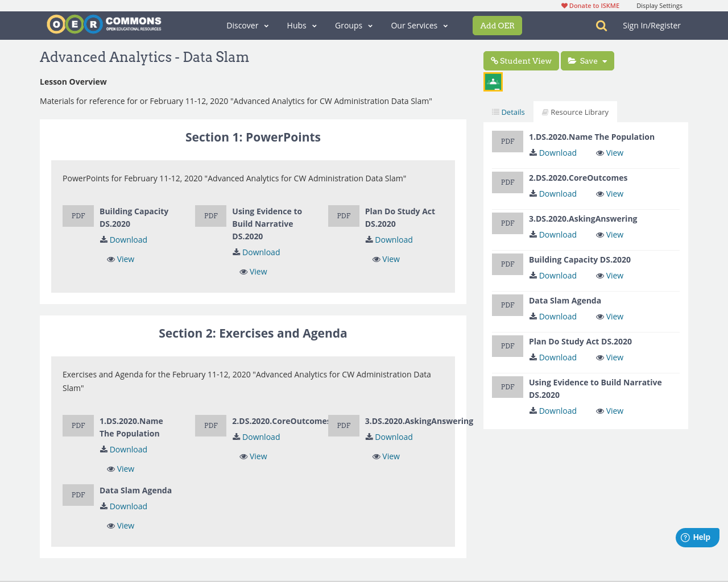Open the search magnifier icon

tap(601, 26)
